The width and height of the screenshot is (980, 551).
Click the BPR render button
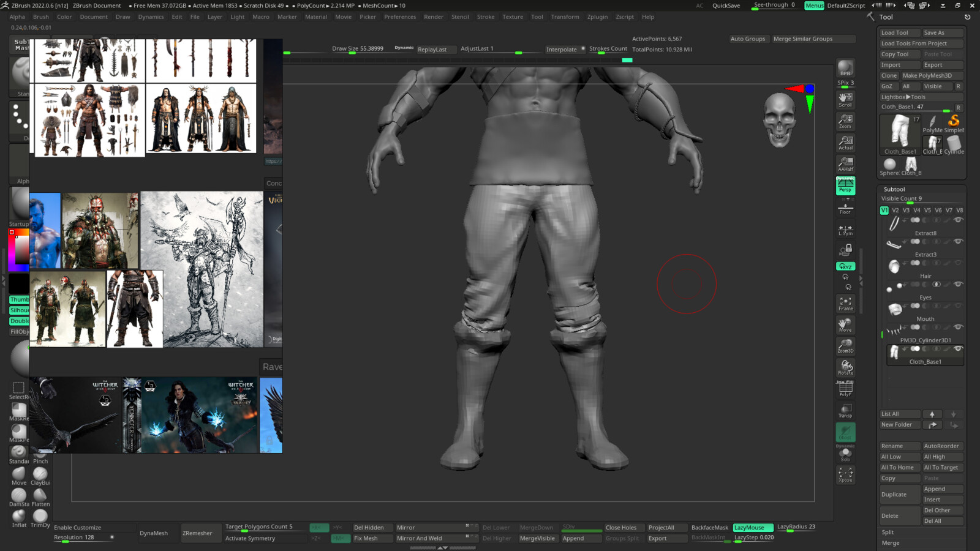(845, 69)
